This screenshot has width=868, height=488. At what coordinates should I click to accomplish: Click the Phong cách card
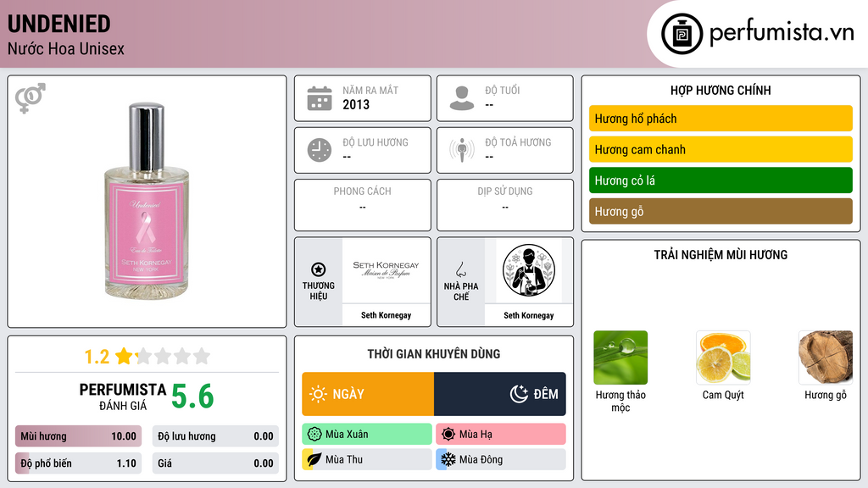[x=363, y=205]
